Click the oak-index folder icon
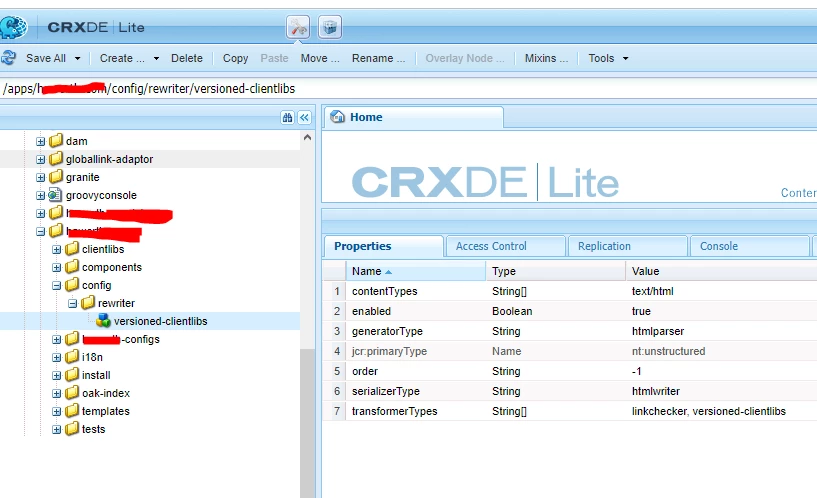The image size is (817, 498). point(72,393)
